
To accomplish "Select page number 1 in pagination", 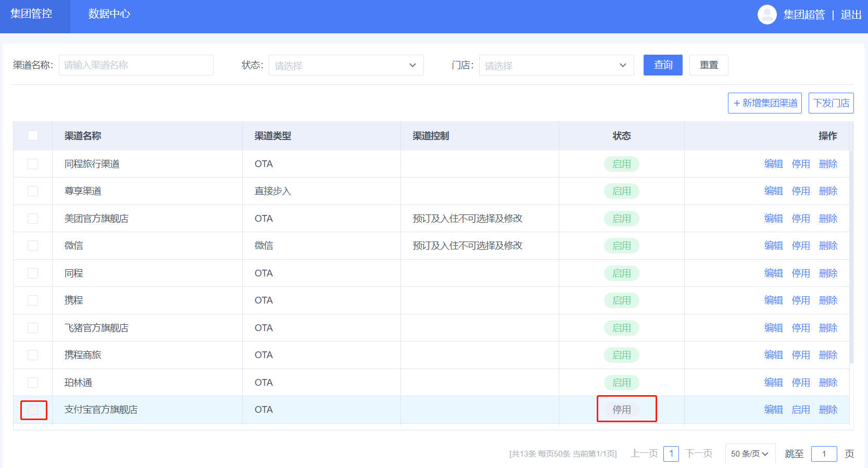I will [x=671, y=454].
